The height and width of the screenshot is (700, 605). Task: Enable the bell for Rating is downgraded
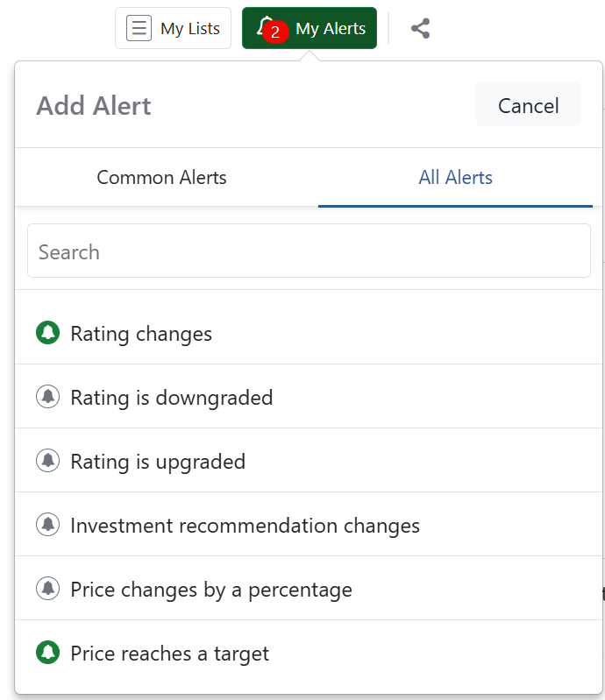point(48,396)
